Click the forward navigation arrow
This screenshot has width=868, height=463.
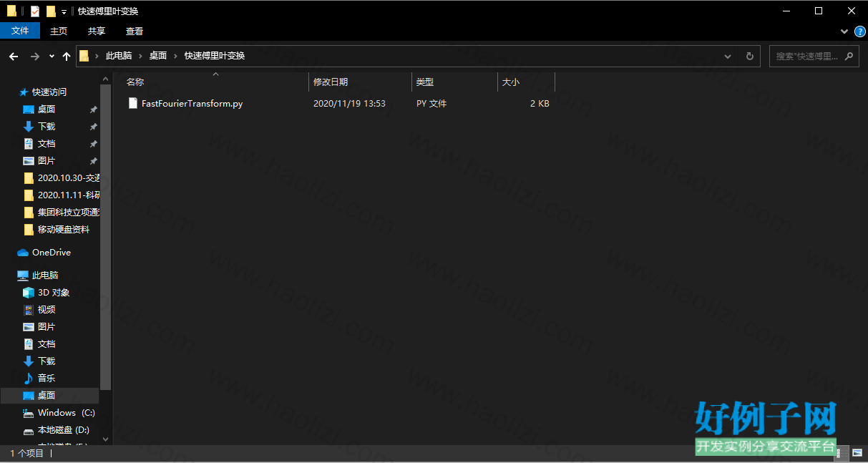coord(34,56)
